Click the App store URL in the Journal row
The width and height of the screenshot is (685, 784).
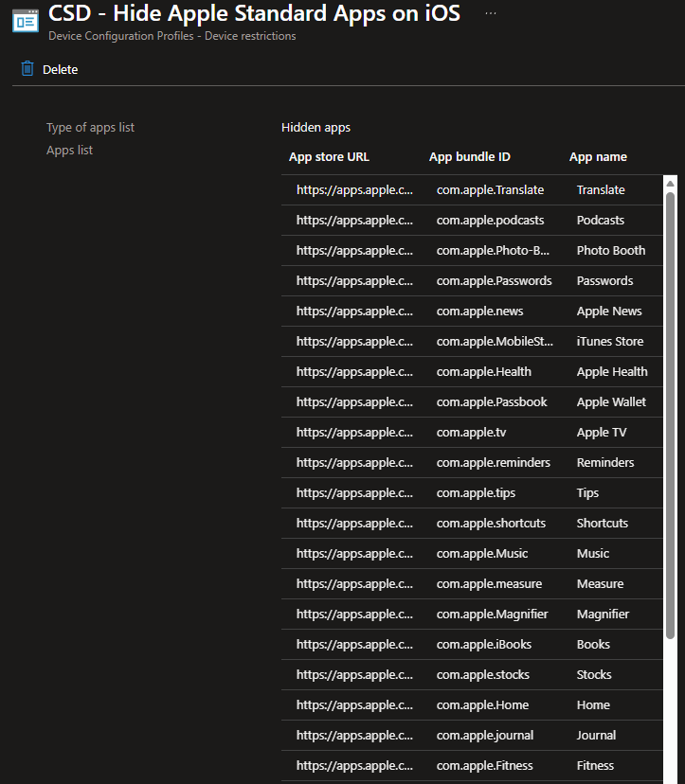coord(354,736)
